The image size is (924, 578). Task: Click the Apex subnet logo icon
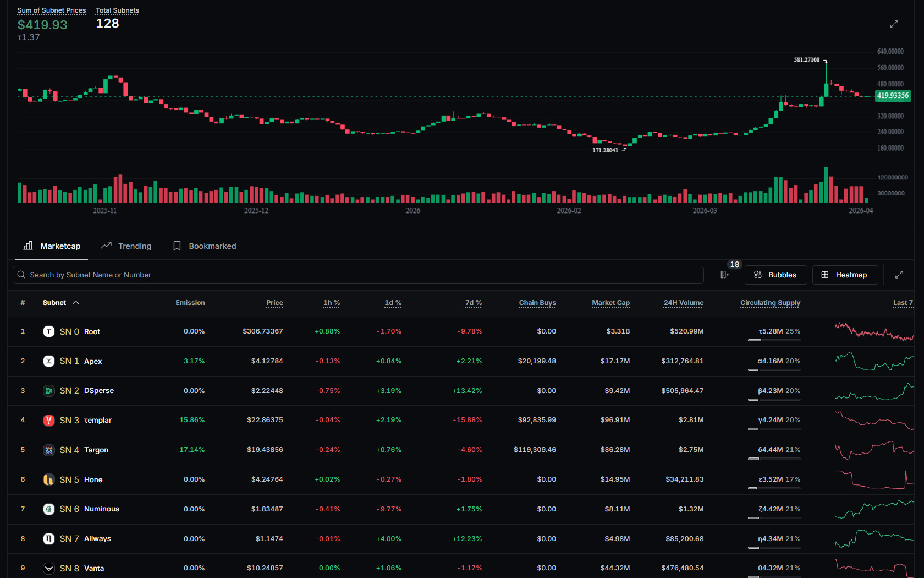click(x=49, y=361)
